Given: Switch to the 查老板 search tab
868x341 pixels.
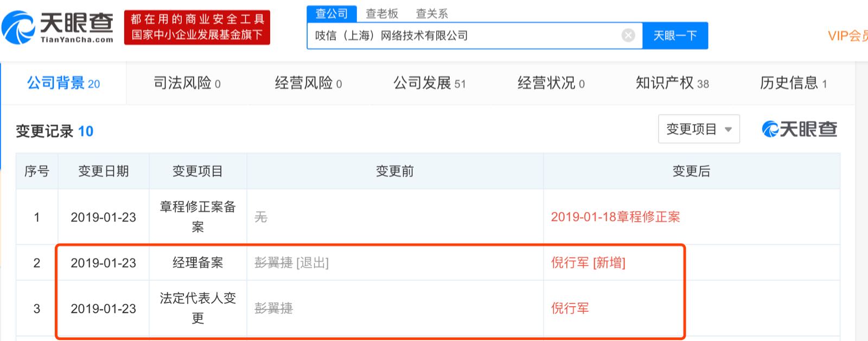Looking at the screenshot, I should point(382,14).
